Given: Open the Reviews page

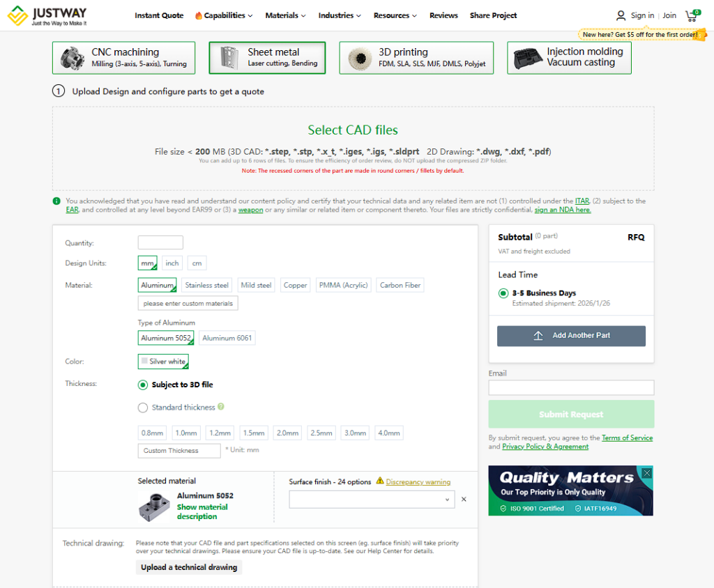Looking at the screenshot, I should (x=443, y=15).
